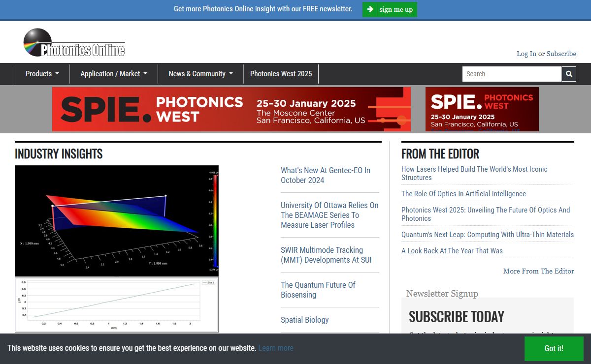Click the Photonics Online logo

tap(74, 43)
